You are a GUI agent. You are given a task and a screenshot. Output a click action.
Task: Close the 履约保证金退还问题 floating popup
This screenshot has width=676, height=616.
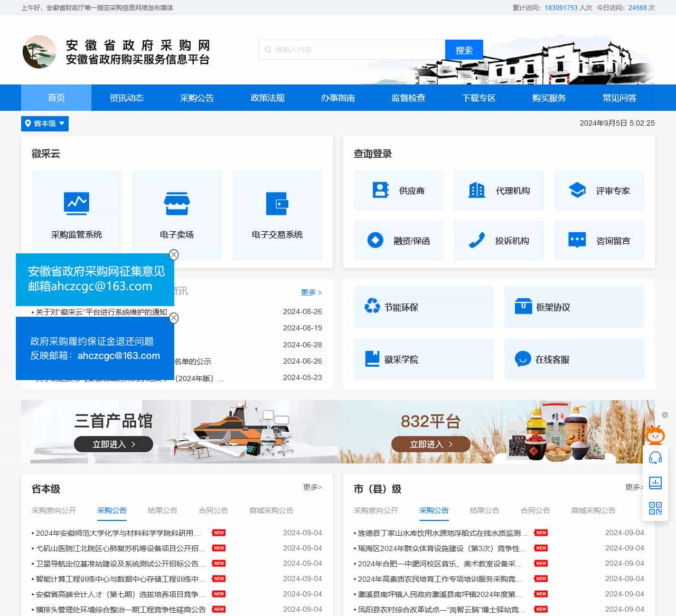coord(174,318)
